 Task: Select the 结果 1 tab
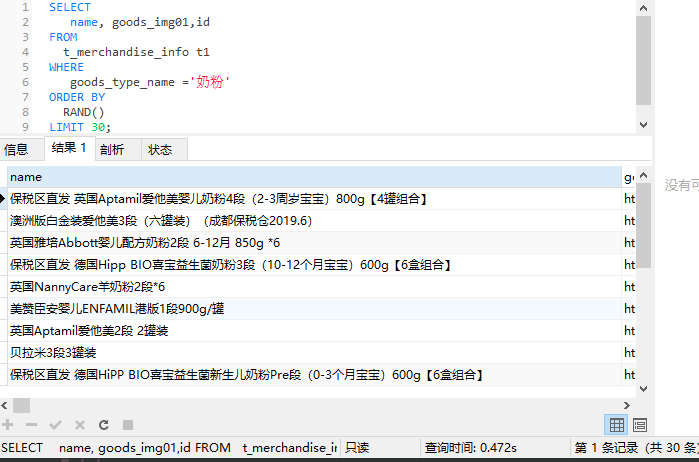point(69,148)
